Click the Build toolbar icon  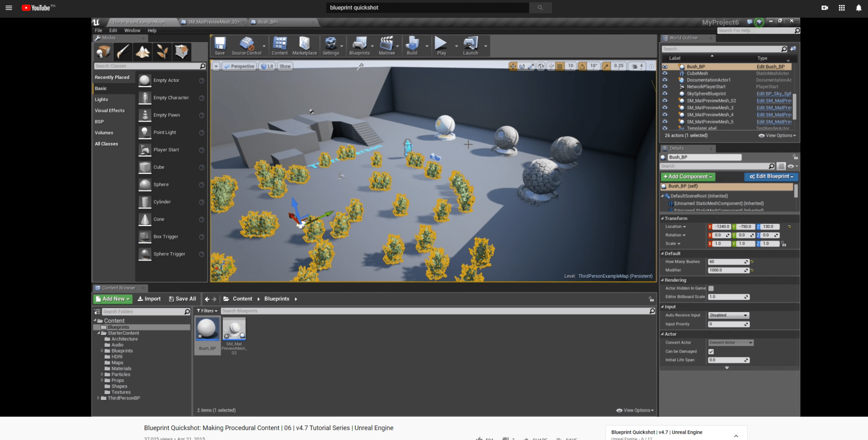click(412, 45)
